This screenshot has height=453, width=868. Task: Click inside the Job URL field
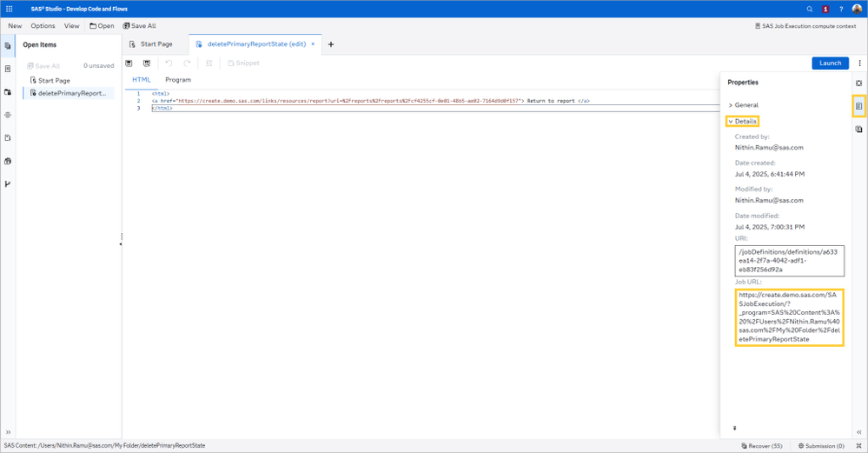coord(790,317)
